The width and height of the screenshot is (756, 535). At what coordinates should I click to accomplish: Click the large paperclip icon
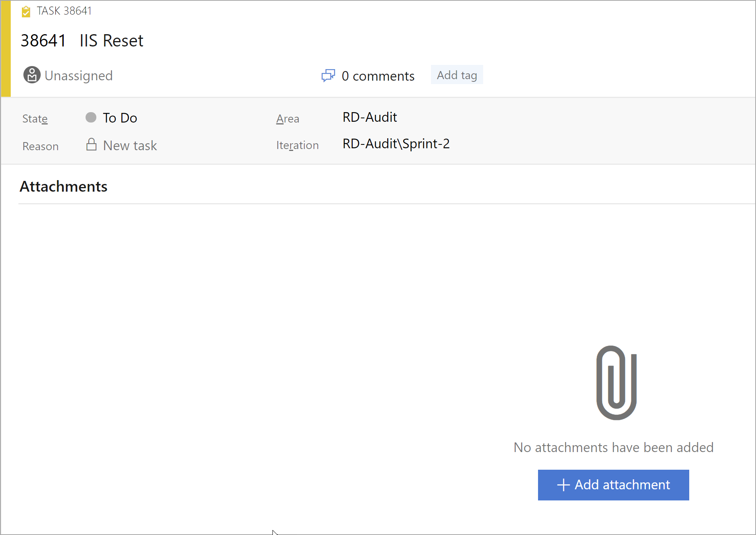[x=617, y=383]
